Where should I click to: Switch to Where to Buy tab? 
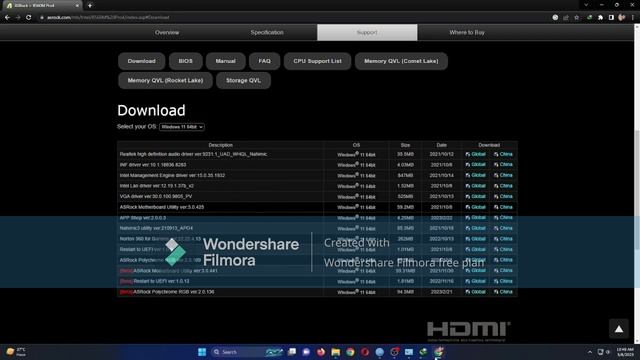coord(467,32)
